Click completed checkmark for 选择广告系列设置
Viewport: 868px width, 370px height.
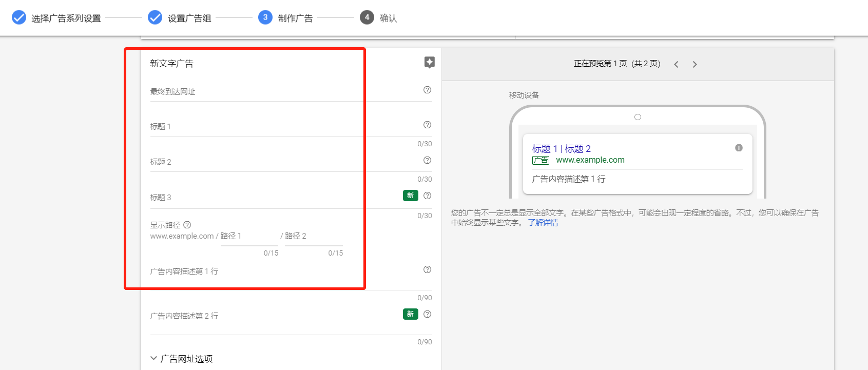[19, 17]
